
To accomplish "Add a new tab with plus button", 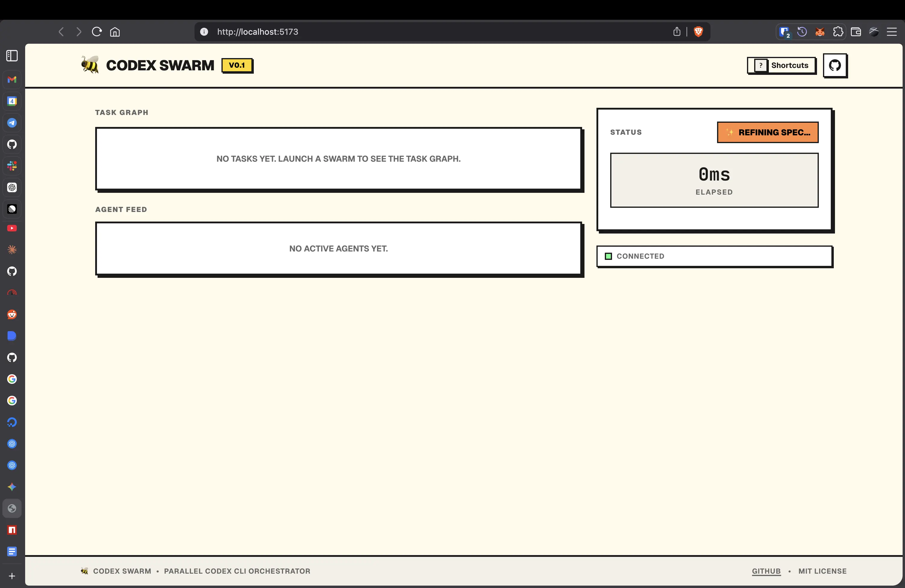I will pyautogui.click(x=12, y=576).
